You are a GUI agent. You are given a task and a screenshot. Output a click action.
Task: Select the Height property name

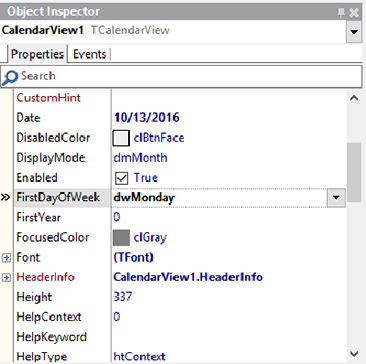pyautogui.click(x=34, y=297)
